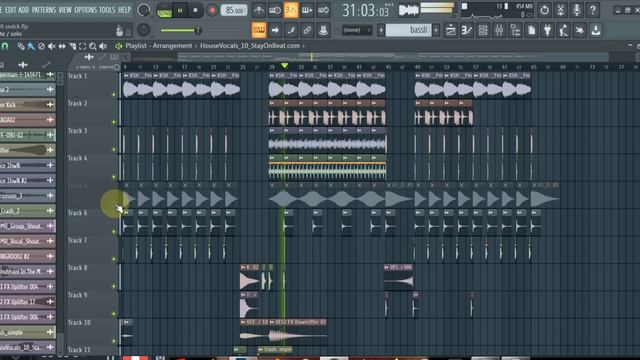Image resolution: width=640 pixels, height=360 pixels.
Task: Pause playback with the pause button
Action: [x=180, y=11]
